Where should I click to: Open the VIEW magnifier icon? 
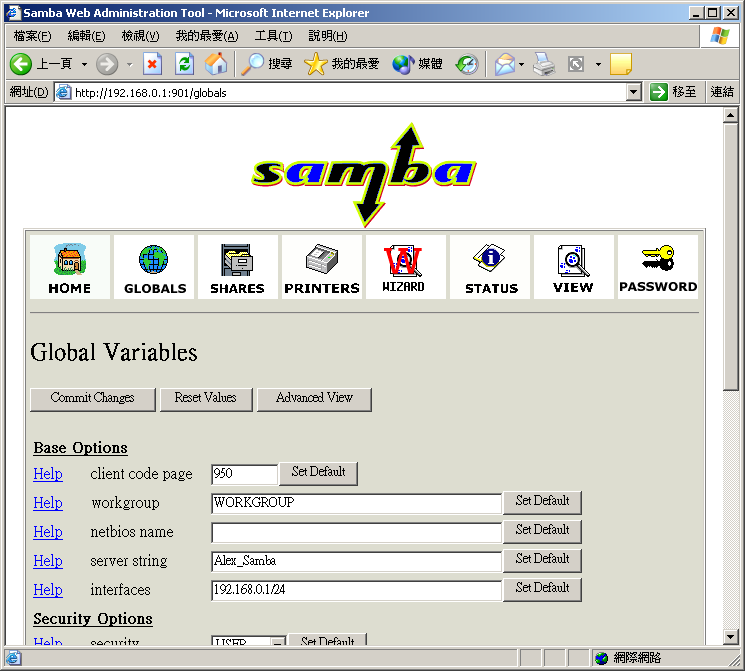(573, 267)
